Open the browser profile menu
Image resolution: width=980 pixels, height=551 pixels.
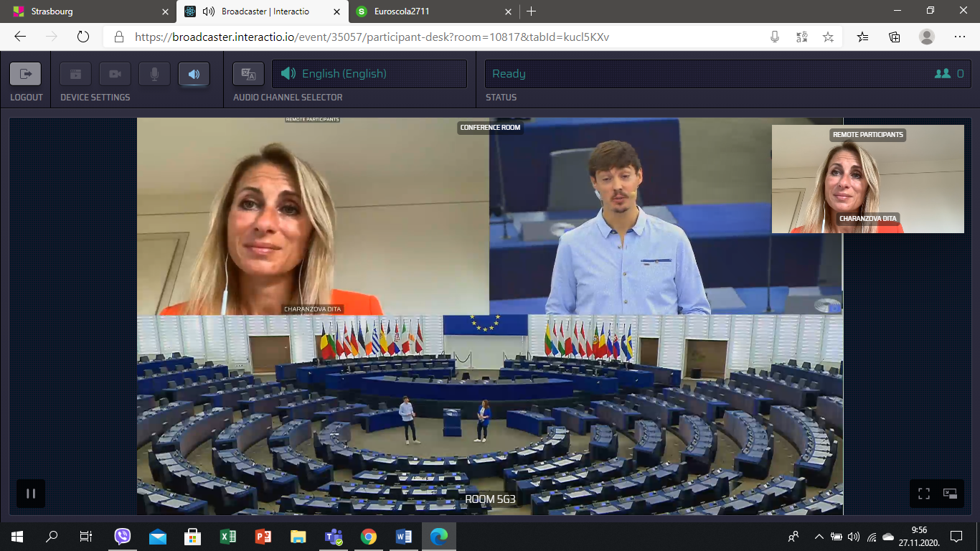click(x=927, y=37)
